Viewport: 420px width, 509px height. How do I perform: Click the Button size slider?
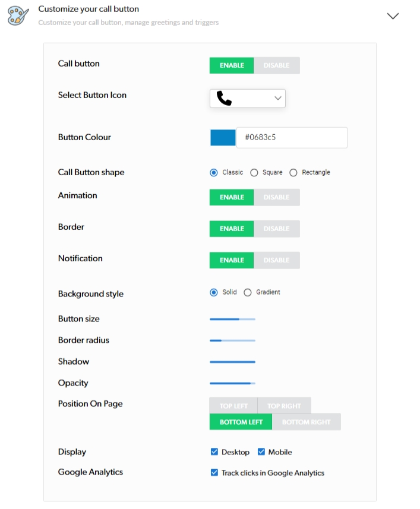pos(232,319)
